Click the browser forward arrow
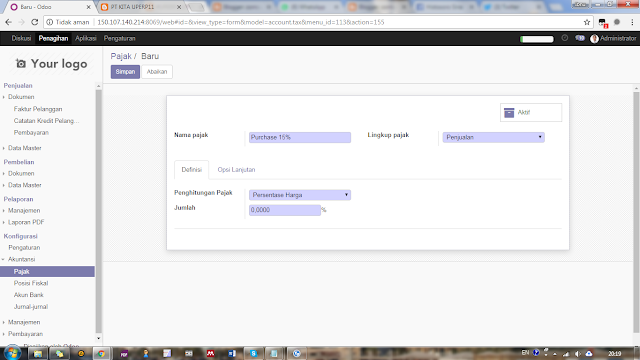Image resolution: width=640 pixels, height=360 pixels. (x=21, y=22)
